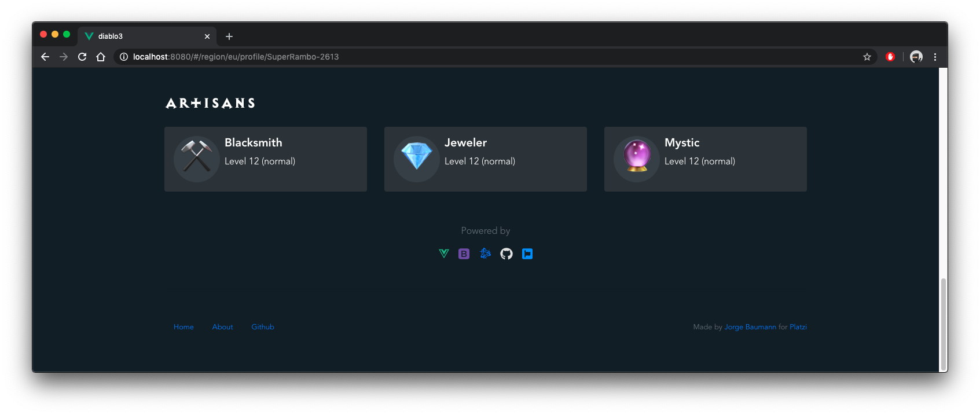Select the diablo3 tab
980x415 pixels.
pos(147,36)
